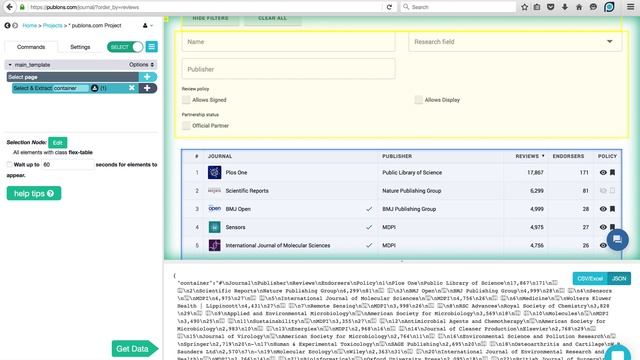Toggle eye icon in Molecular Sciences row
This screenshot has height=360, width=640.
click(603, 245)
